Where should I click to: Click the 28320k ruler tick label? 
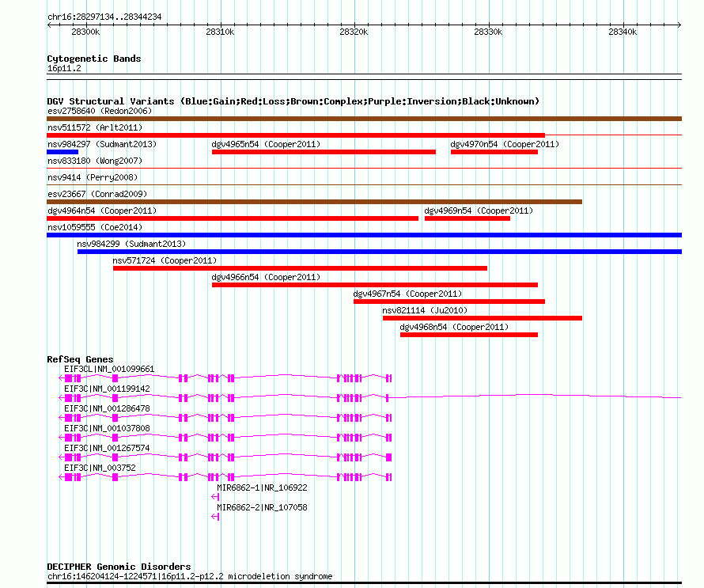point(354,32)
